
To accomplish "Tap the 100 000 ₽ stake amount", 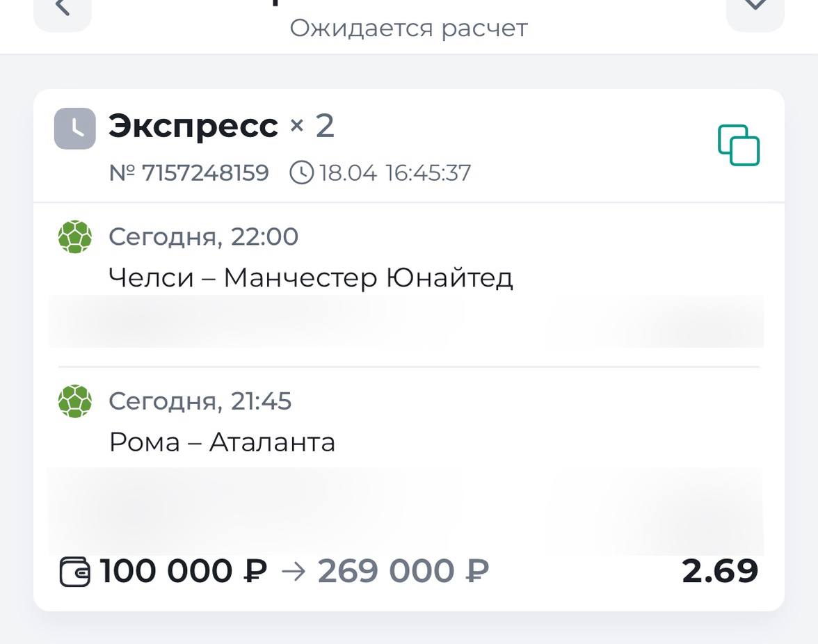I will point(184,571).
